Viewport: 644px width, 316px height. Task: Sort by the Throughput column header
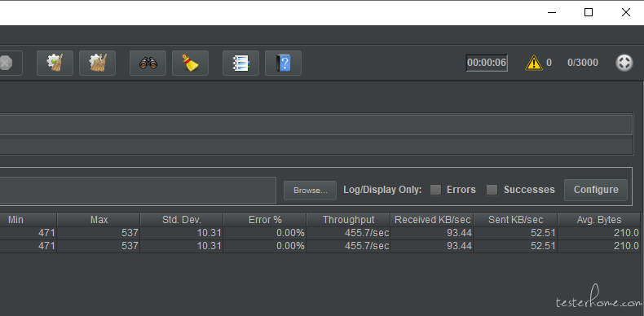(348, 220)
